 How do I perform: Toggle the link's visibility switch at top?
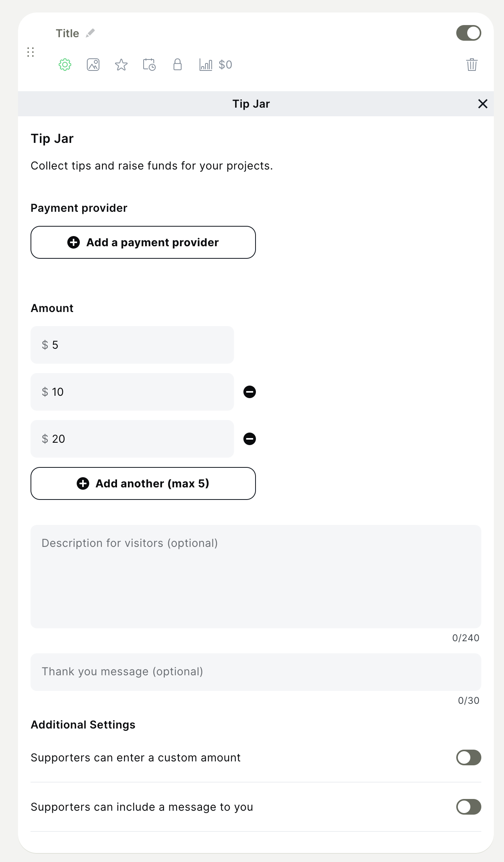[468, 33]
